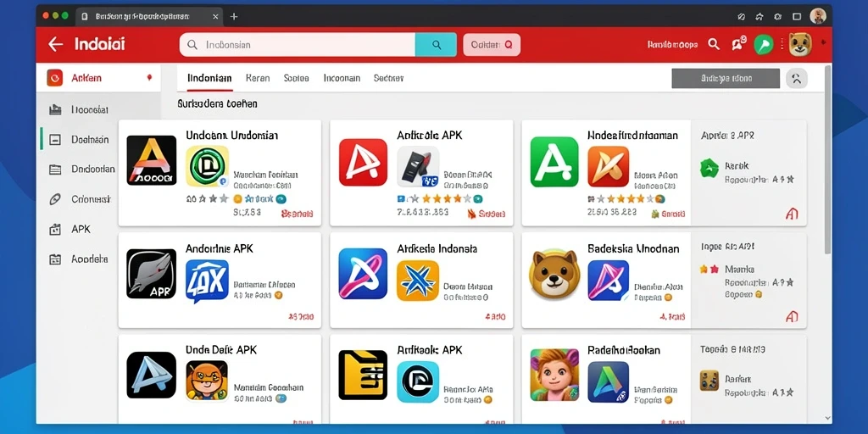Click the orange X-star icon in Atlkerie Indonata card
The width and height of the screenshot is (868, 434).
[418, 281]
